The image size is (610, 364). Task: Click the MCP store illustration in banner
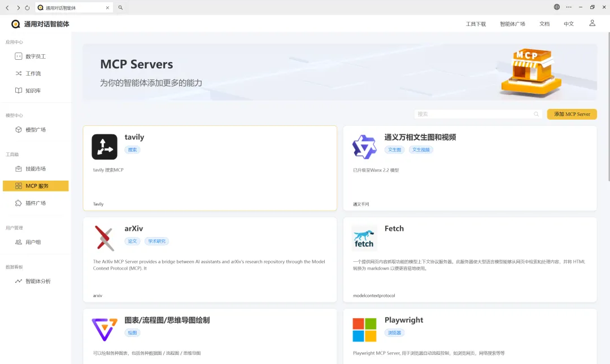(x=531, y=73)
